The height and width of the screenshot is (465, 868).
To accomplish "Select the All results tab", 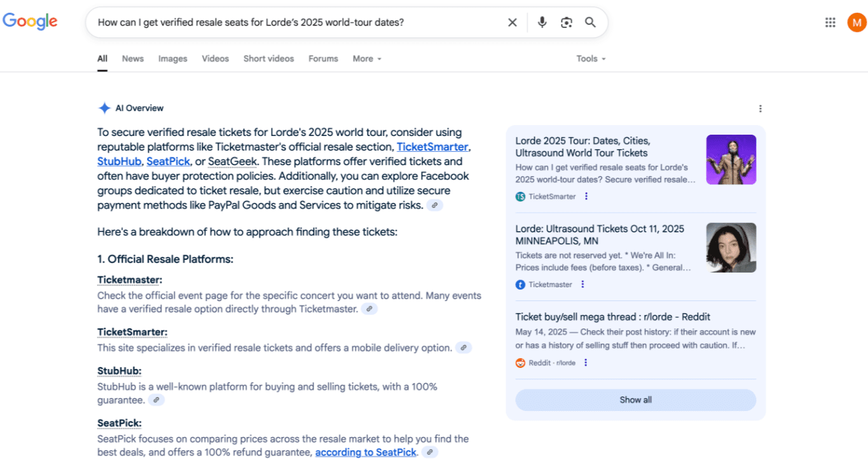I will coord(102,58).
